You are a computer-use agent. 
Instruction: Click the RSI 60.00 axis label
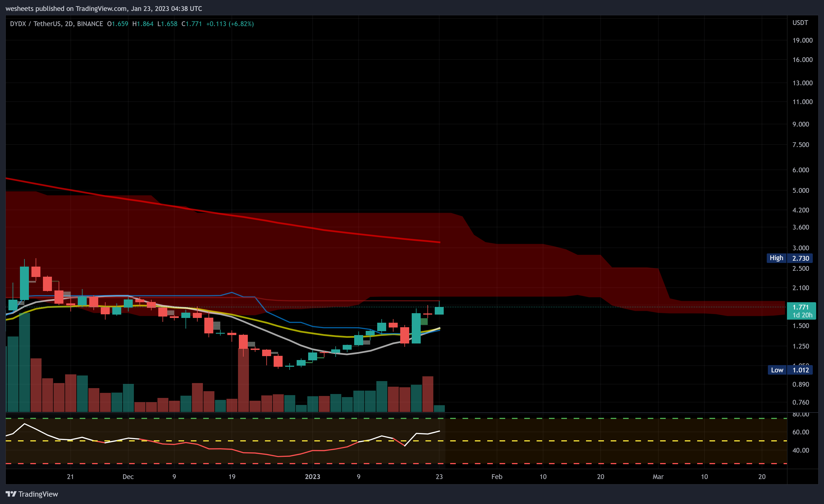point(801,432)
